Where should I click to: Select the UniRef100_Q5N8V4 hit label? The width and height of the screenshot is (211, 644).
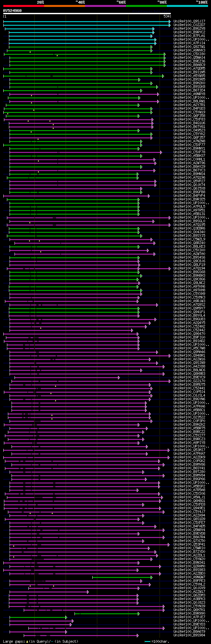pyautogui.click(x=189, y=530)
